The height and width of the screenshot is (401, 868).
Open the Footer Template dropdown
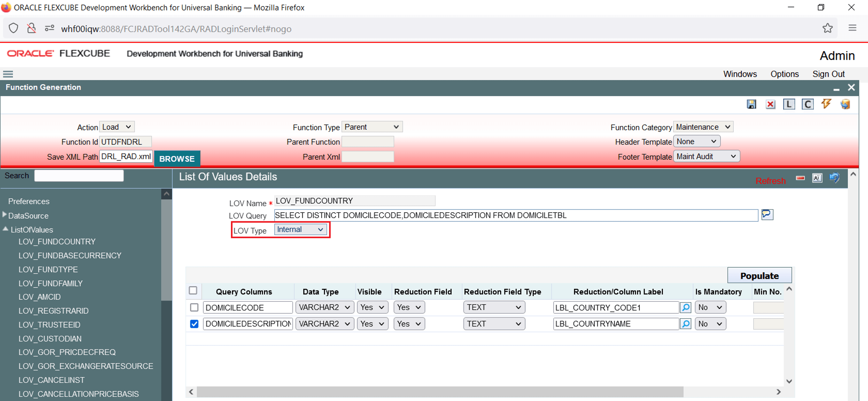[706, 156]
